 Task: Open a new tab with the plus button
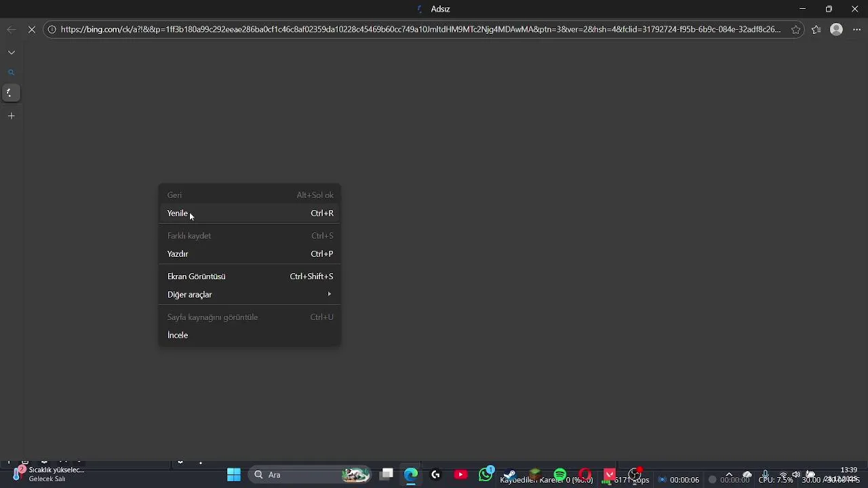click(11, 116)
